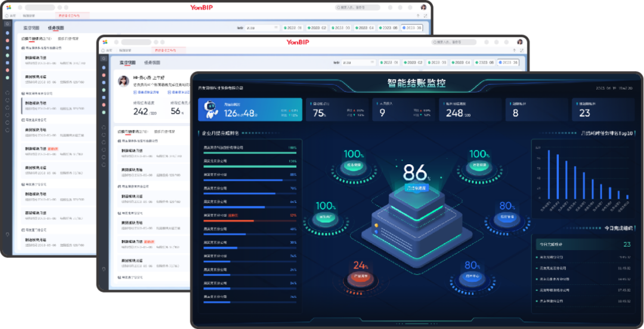Open the period dropdown in the back window
The height and width of the screenshot is (329, 644).
click(x=261, y=27)
